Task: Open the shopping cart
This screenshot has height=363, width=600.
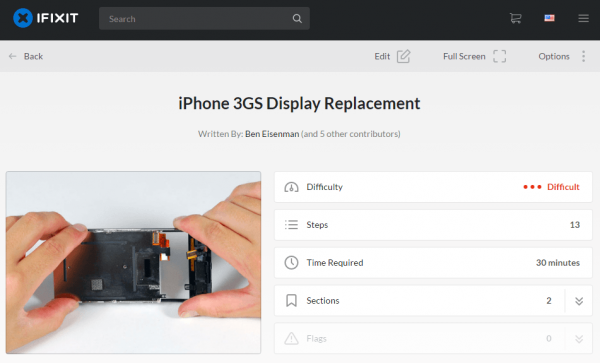Action: [x=515, y=18]
